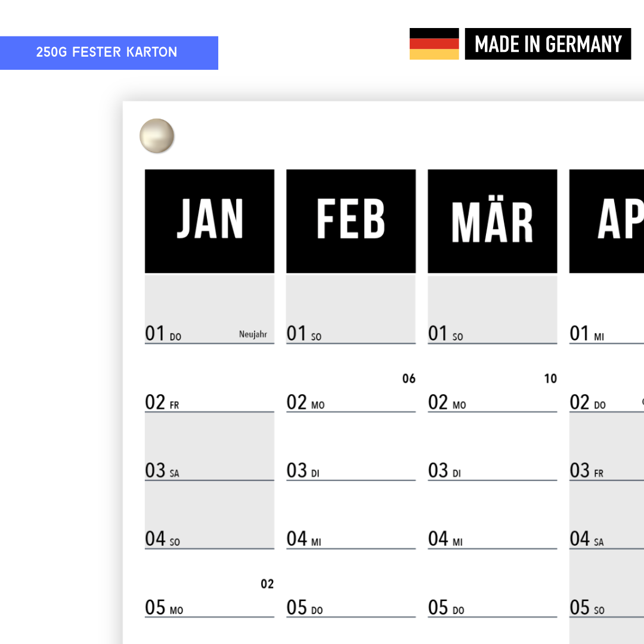Image resolution: width=644 pixels, height=644 pixels.
Task: Click January 03 SA grey cell
Action: tap(209, 447)
